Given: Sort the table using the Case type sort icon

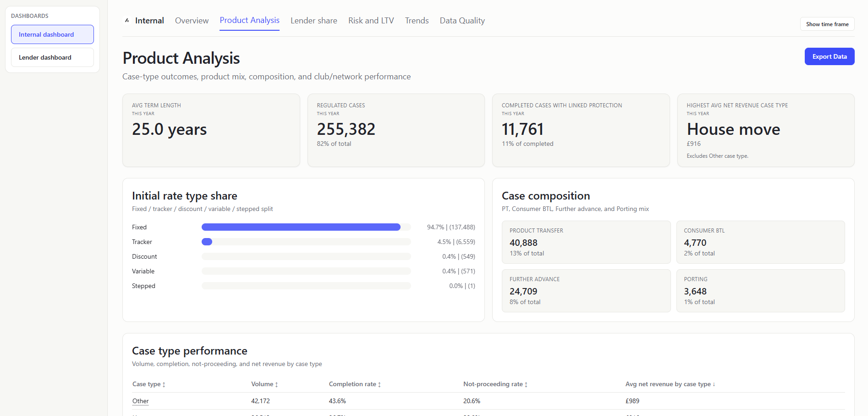Looking at the screenshot, I should point(164,384).
